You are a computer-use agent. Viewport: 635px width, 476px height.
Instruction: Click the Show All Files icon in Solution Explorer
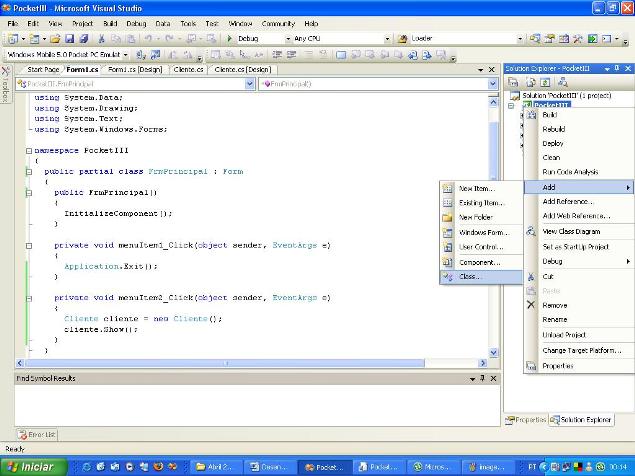pos(531,82)
